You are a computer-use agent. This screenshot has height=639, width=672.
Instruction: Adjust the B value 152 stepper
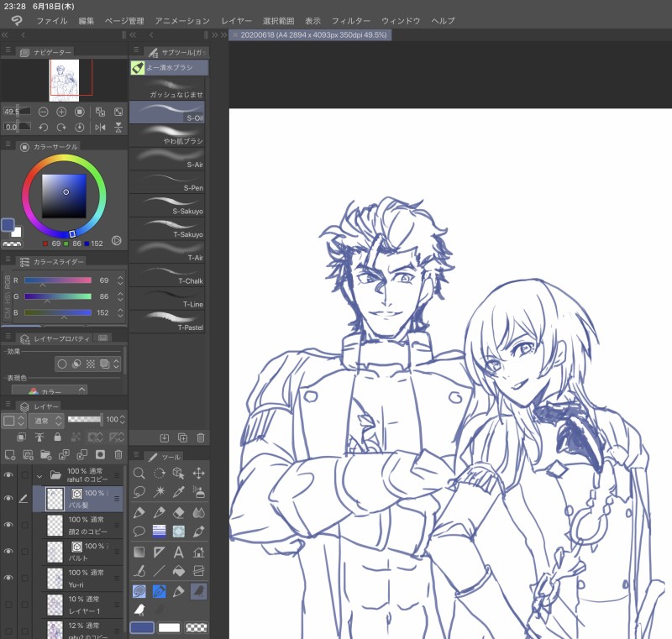[x=120, y=312]
